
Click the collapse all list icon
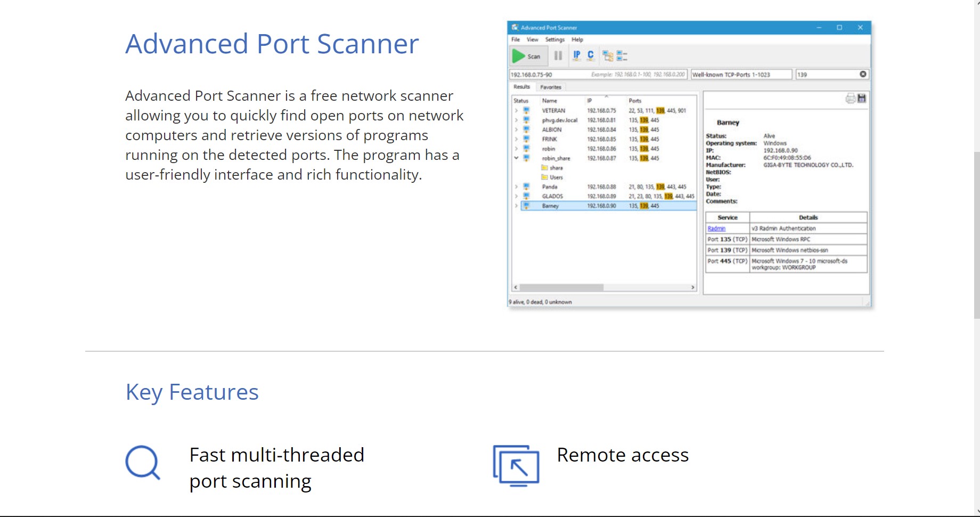(x=622, y=55)
